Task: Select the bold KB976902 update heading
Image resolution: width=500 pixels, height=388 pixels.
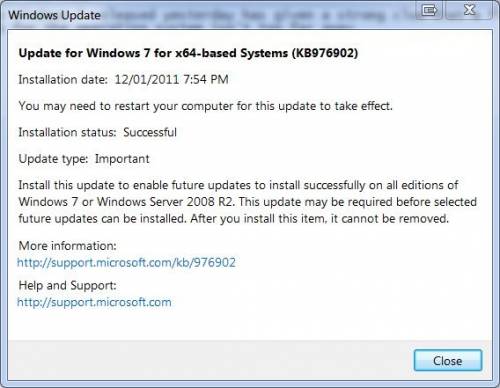Action: tap(188, 53)
